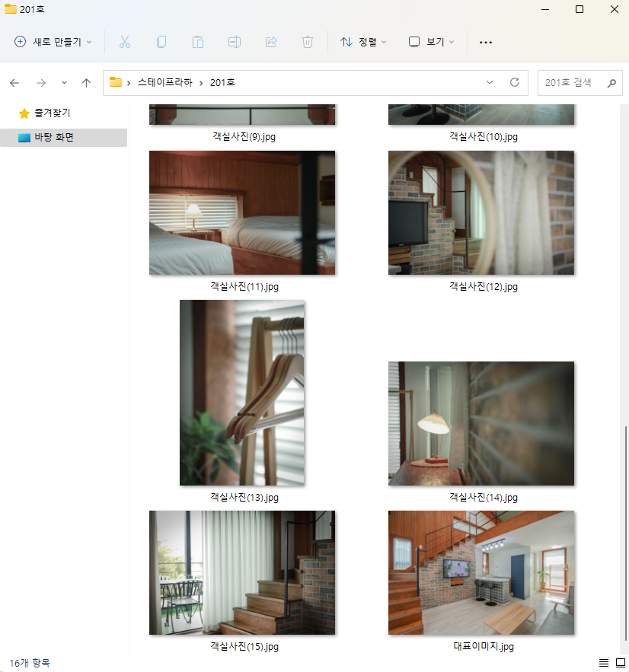Select the 객실사진(11).jpg bedroom thumbnail
Screen dimensions: 629x672
point(242,212)
